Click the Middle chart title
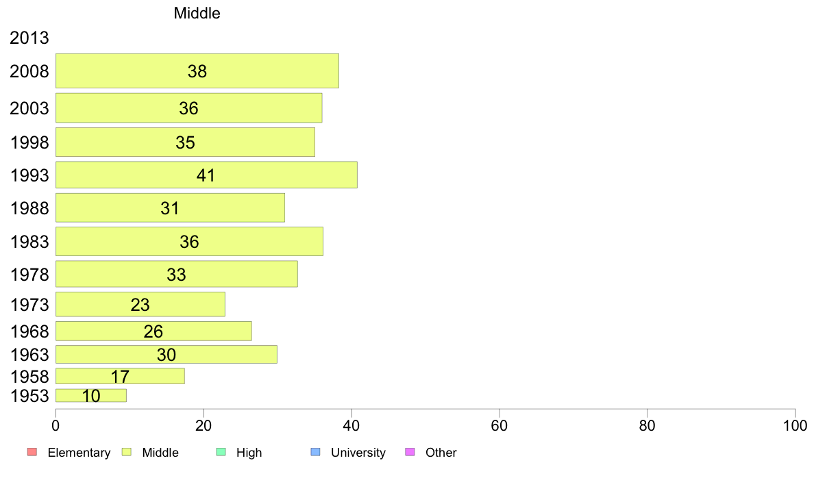This screenshot has height=504, width=814. [197, 13]
